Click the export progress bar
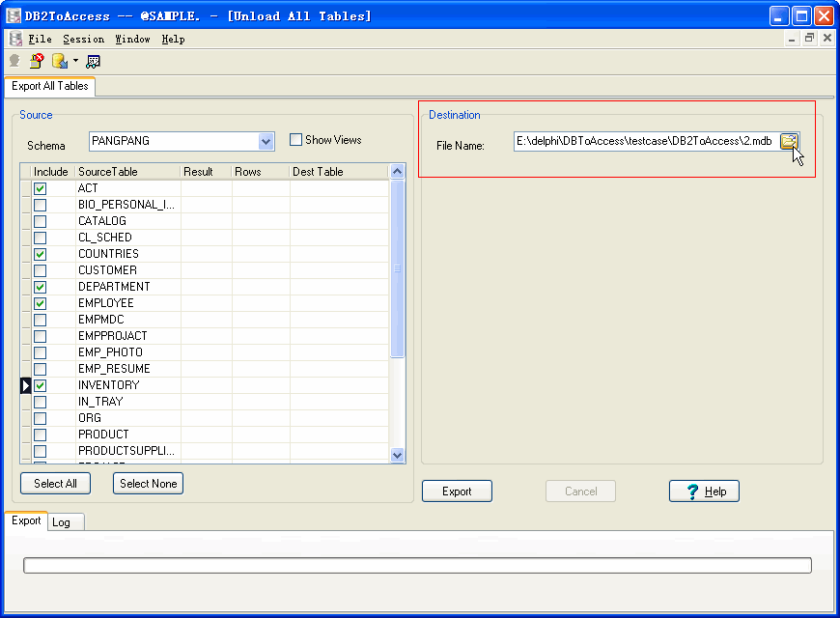 [x=417, y=566]
